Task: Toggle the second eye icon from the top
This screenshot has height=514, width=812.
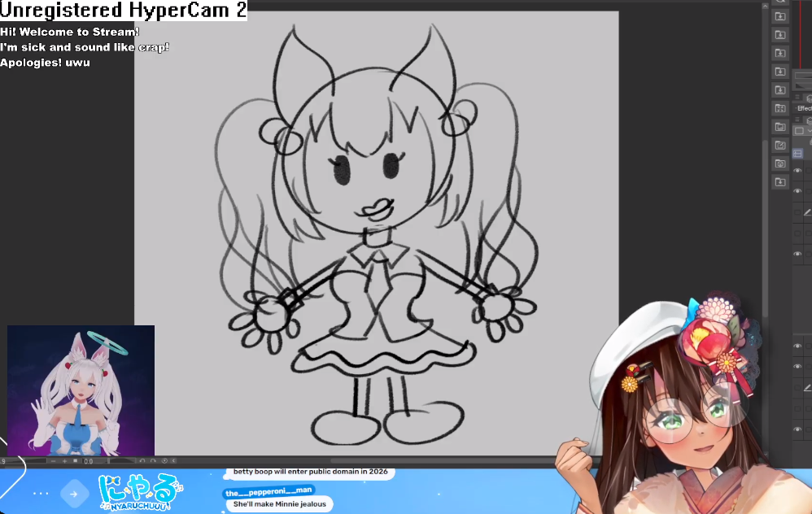Action: [797, 191]
